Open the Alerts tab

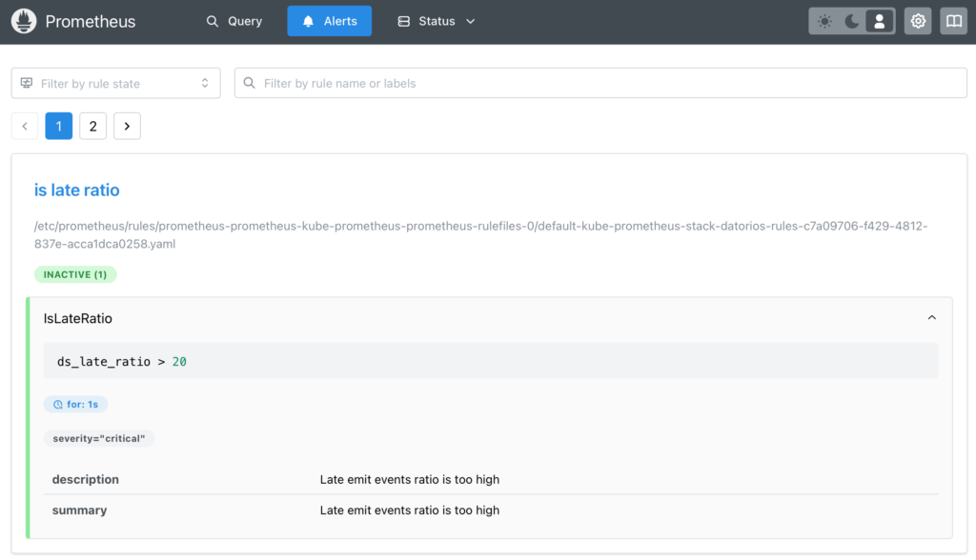(330, 21)
